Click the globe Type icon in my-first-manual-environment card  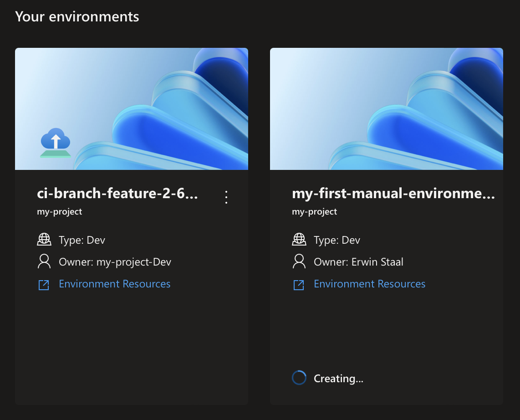tap(299, 240)
